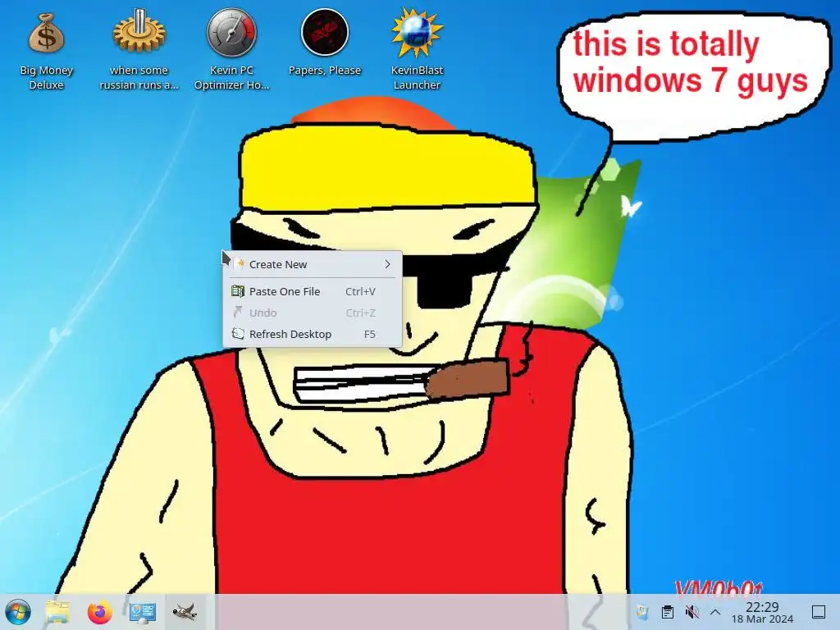
Task: Choose Paste One File
Action: coord(313,291)
